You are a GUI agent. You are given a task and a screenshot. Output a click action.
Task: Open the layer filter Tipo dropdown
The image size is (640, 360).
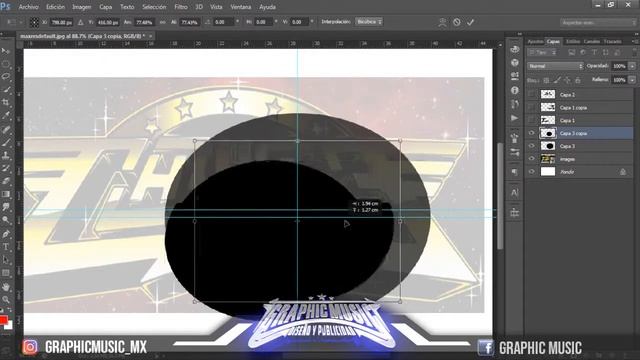point(542,53)
